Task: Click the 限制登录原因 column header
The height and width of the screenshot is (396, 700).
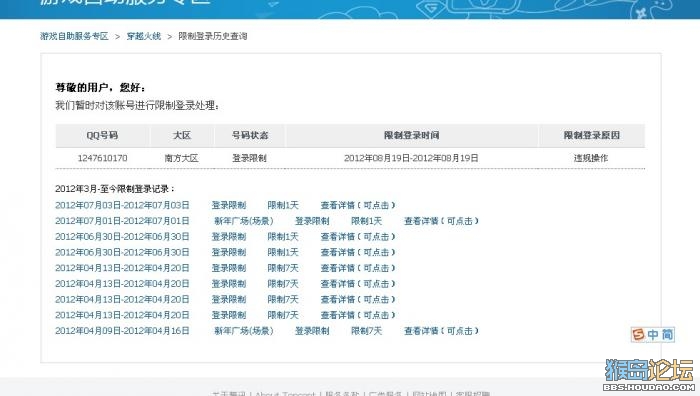Action: [x=592, y=135]
